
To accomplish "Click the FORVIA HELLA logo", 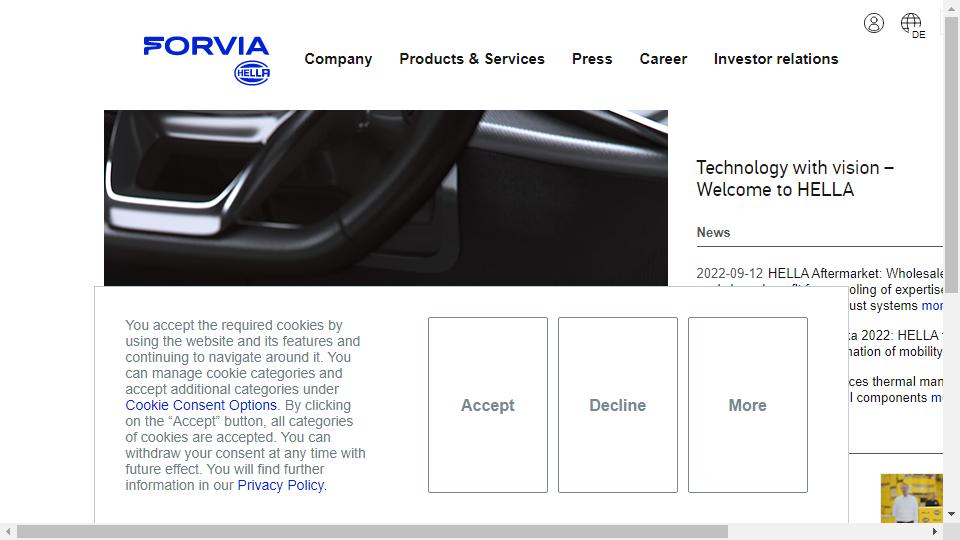I will click(x=207, y=60).
